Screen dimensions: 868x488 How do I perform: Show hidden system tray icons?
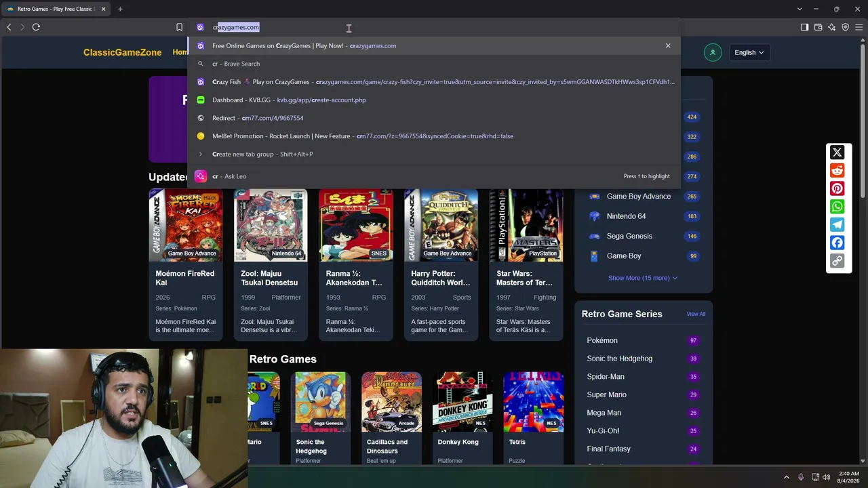point(787,477)
